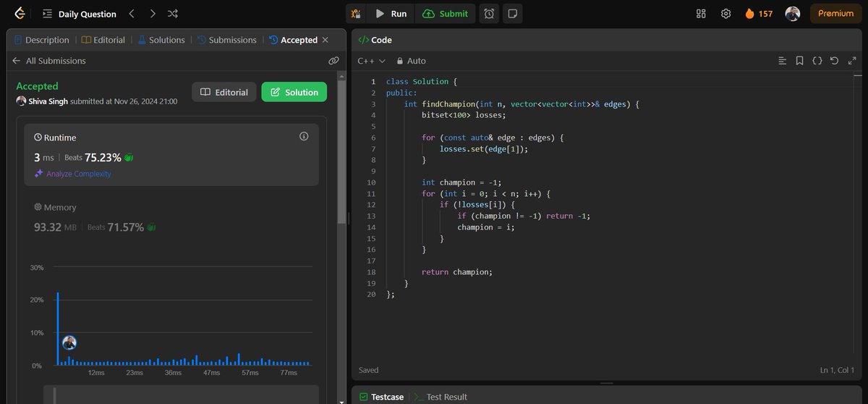The height and width of the screenshot is (404, 868).
Task: Bookmark the code icon
Action: pyautogui.click(x=799, y=61)
